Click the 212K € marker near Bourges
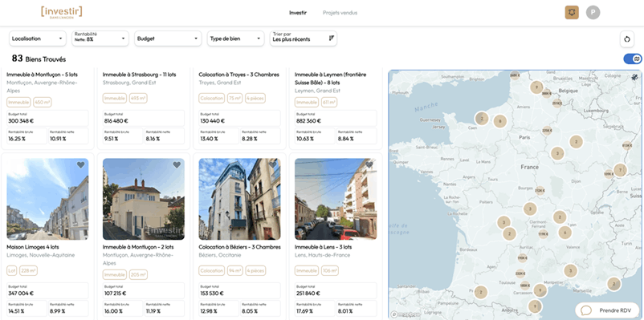Screen dimensions: 644x320 [540, 190]
